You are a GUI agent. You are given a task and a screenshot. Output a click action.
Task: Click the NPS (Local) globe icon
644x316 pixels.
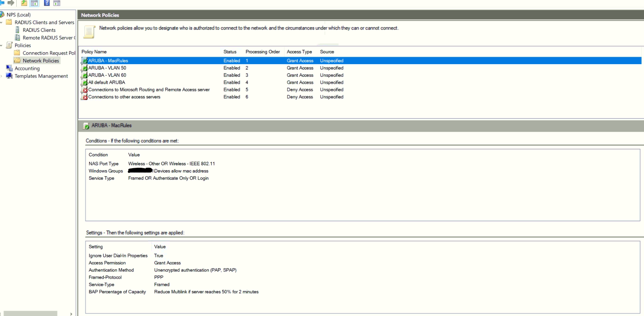coord(2,15)
